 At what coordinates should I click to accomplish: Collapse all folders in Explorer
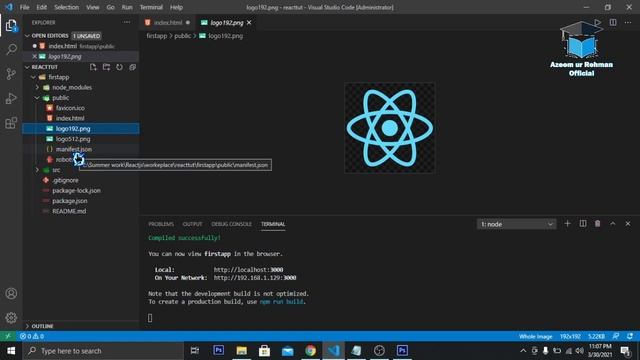click(x=133, y=67)
